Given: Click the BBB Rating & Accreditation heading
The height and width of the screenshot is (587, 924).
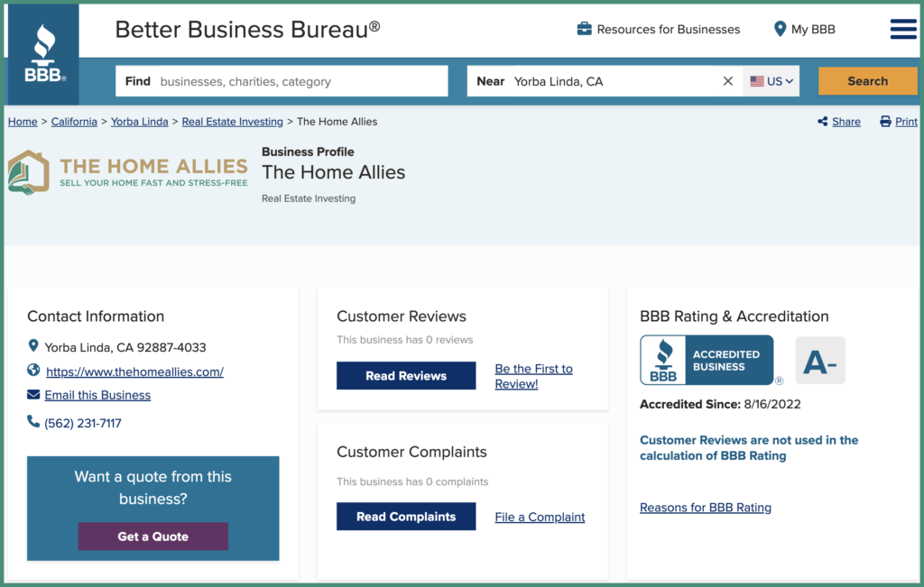Looking at the screenshot, I should [x=735, y=316].
